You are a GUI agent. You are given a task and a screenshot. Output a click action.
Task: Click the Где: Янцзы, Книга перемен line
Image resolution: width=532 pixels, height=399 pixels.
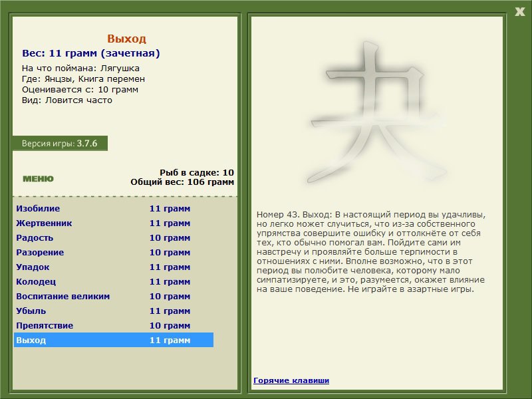click(x=84, y=79)
